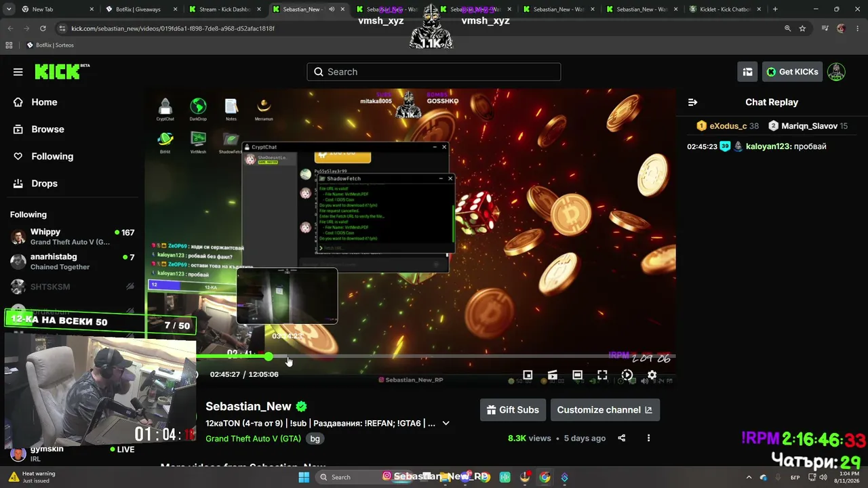Open picture-in-picture mini player
This screenshot has height=488, width=868.
pos(528,375)
